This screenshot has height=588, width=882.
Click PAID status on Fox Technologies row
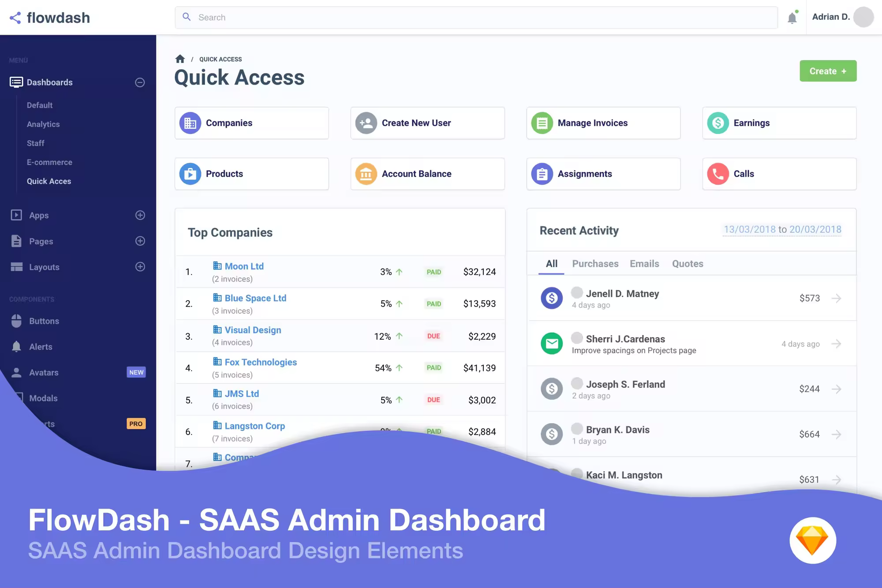pyautogui.click(x=434, y=368)
